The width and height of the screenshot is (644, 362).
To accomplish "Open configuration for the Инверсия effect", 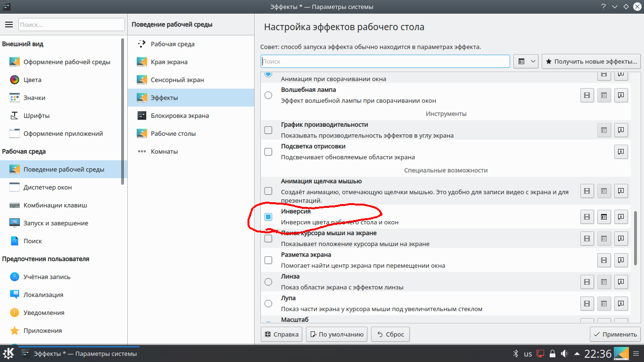I will [x=604, y=217].
